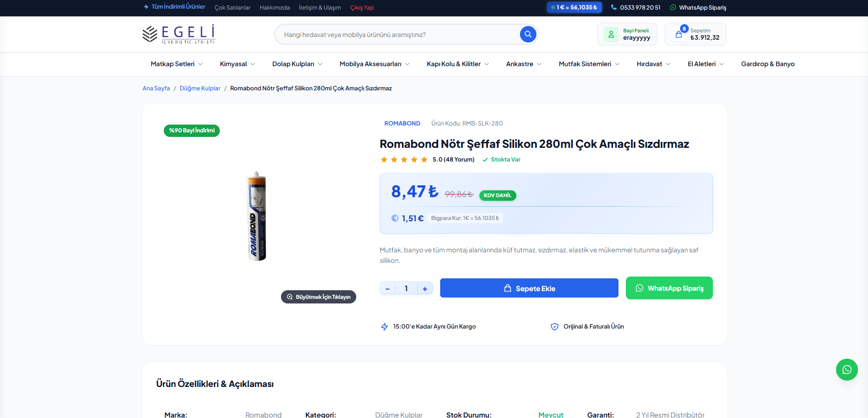Viewport: 868px width, 418px height.
Task: Click the shield icon for Orijinal & Faturalı Ürün
Action: point(555,327)
